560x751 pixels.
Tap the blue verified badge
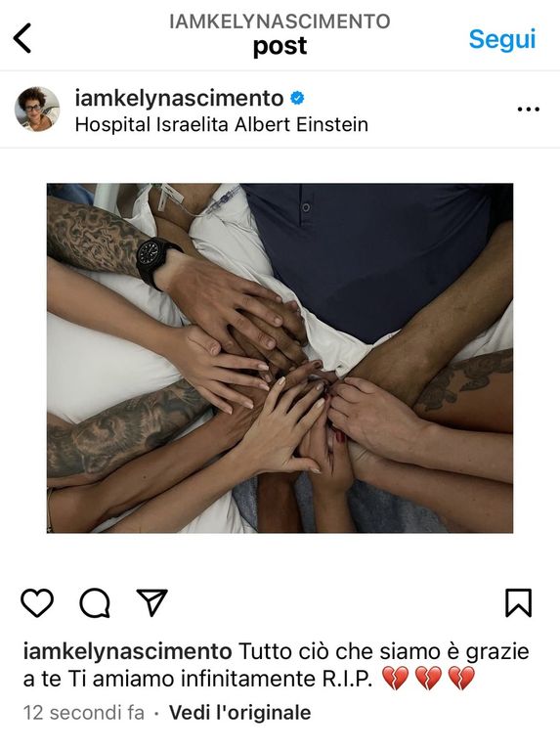(x=297, y=98)
